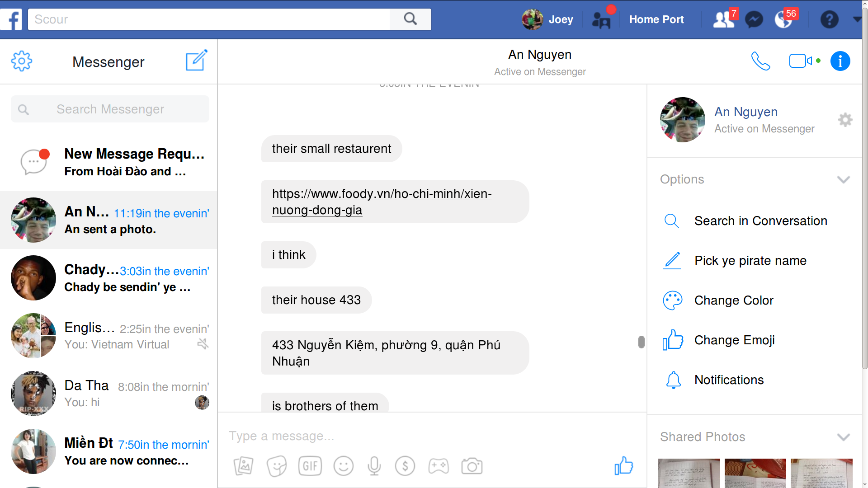The image size is (868, 488).
Task: Open An Nguyen's name link in info panel
Action: [746, 112]
